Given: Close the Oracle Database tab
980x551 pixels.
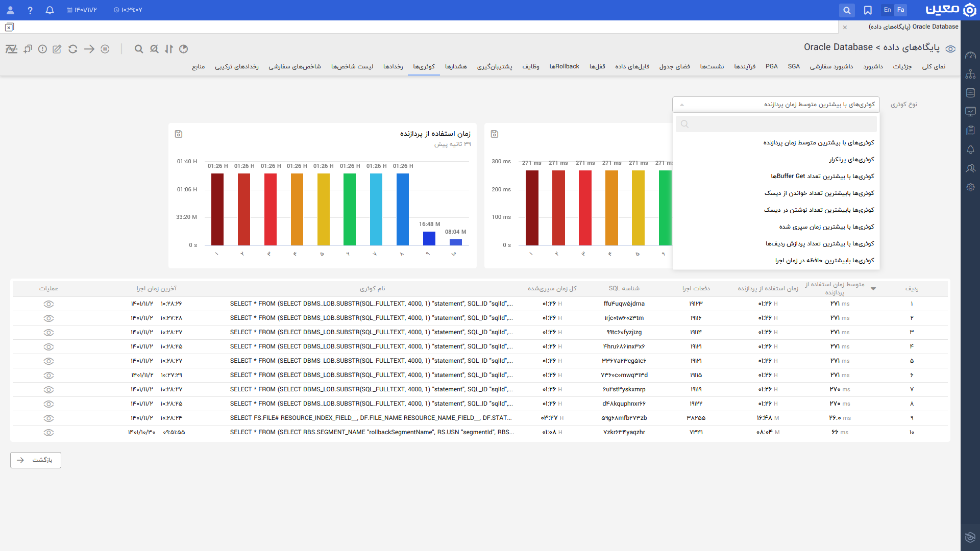Looking at the screenshot, I should pos(845,27).
